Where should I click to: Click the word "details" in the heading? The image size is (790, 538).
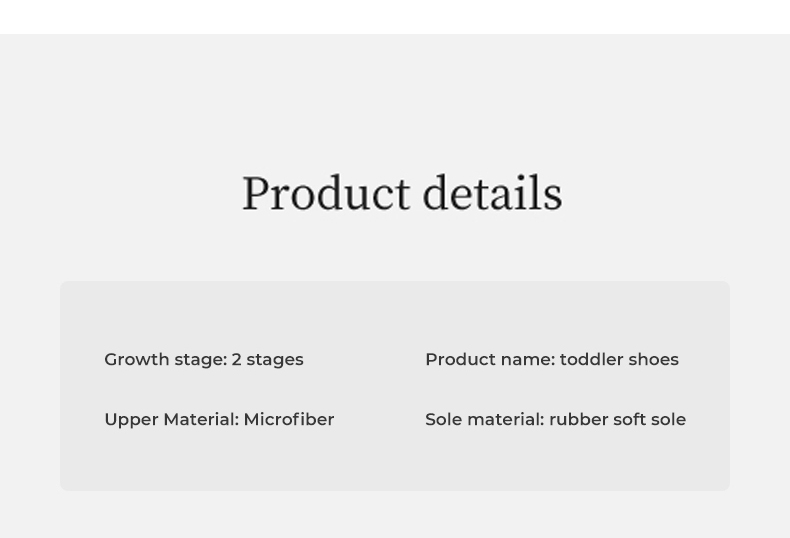coord(492,194)
